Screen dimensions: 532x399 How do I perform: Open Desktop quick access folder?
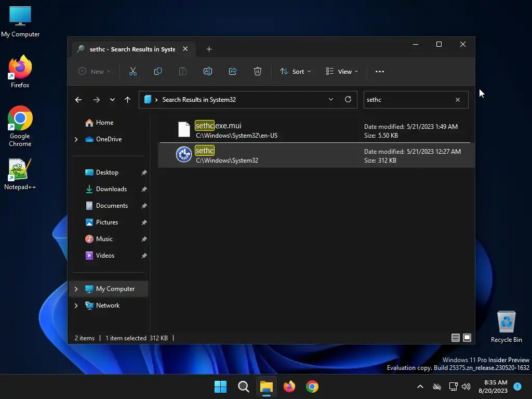pos(102,172)
